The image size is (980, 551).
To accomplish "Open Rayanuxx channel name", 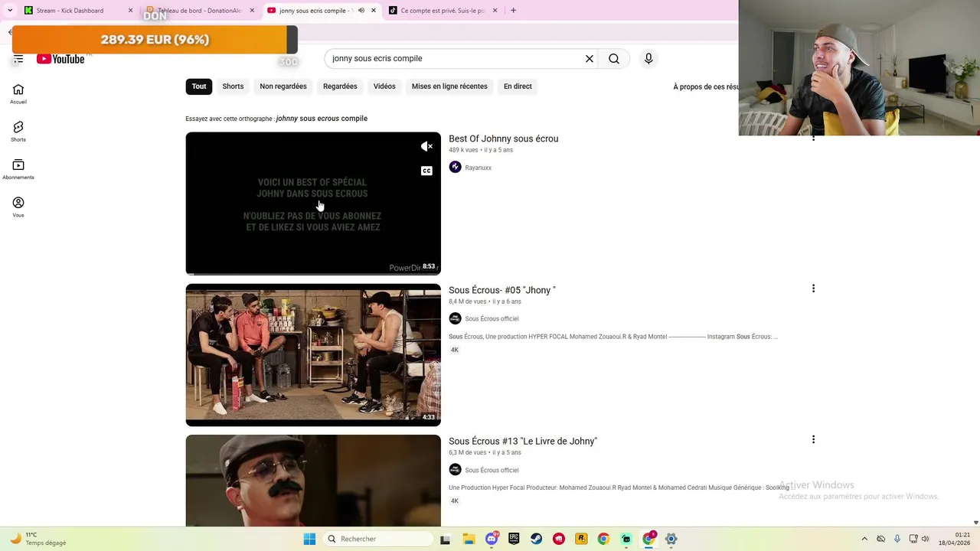I will pos(478,168).
